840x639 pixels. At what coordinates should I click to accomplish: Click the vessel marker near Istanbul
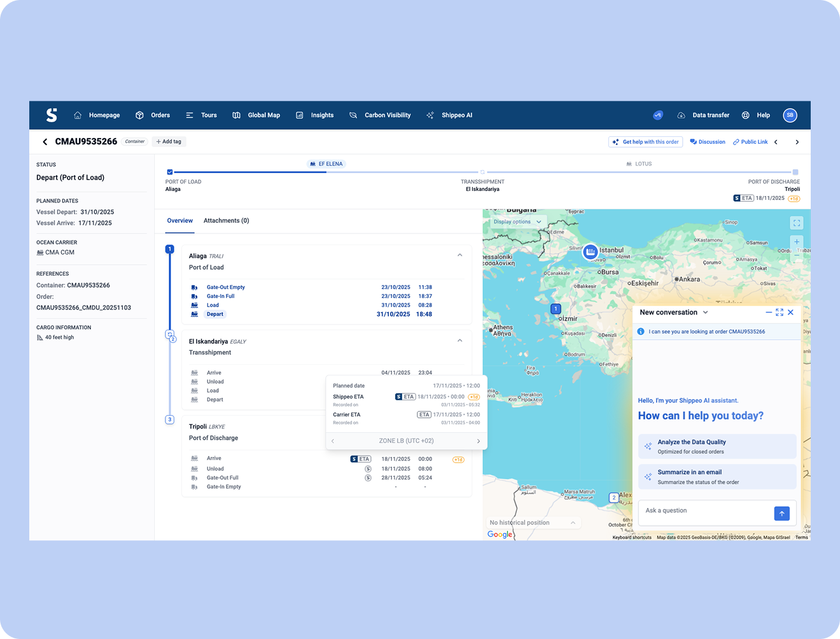tap(591, 251)
